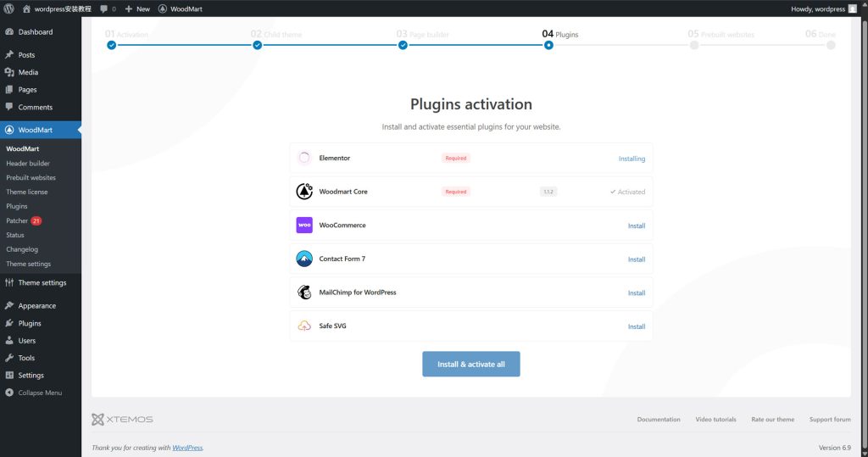
Task: Select step 05 Prebuilt websites marker
Action: click(694, 45)
